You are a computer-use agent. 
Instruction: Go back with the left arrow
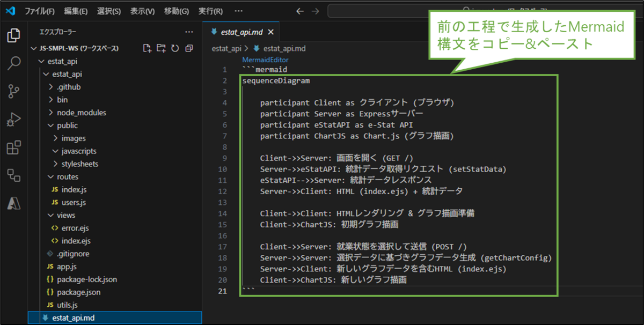300,11
